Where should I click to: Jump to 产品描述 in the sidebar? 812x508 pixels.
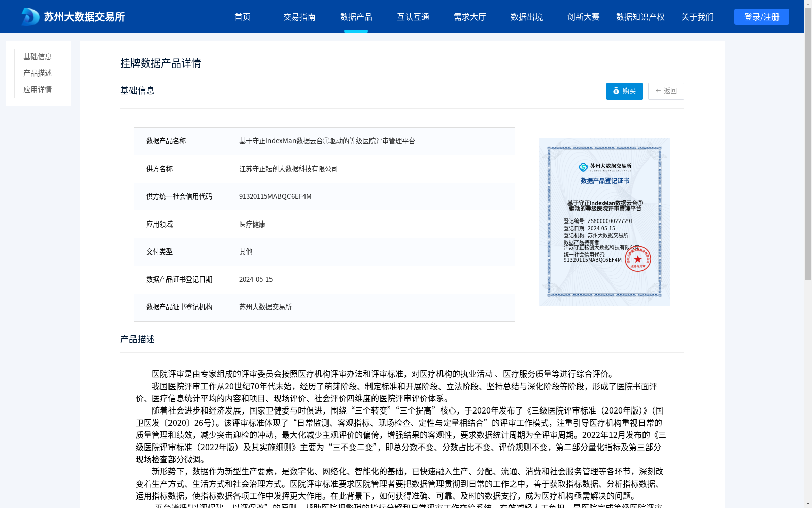[38, 73]
